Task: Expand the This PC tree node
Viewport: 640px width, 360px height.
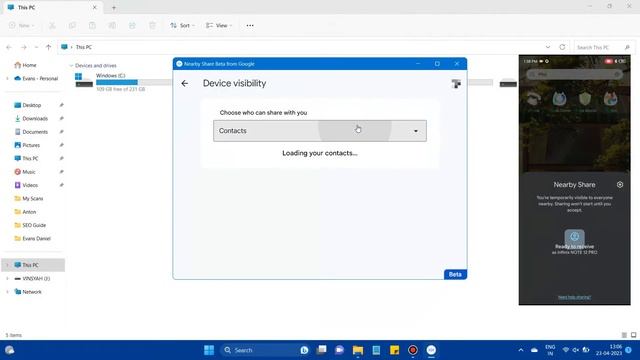Action: coord(7,265)
